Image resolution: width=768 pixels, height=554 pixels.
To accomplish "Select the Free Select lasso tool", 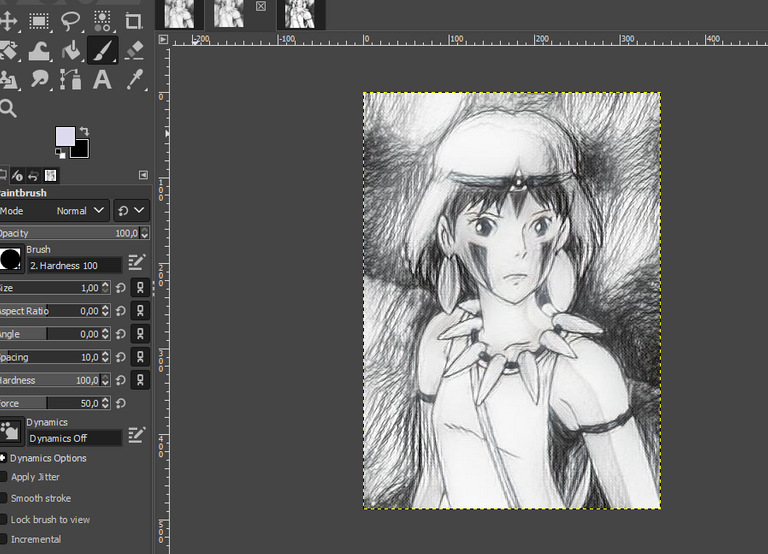I will coord(71,21).
